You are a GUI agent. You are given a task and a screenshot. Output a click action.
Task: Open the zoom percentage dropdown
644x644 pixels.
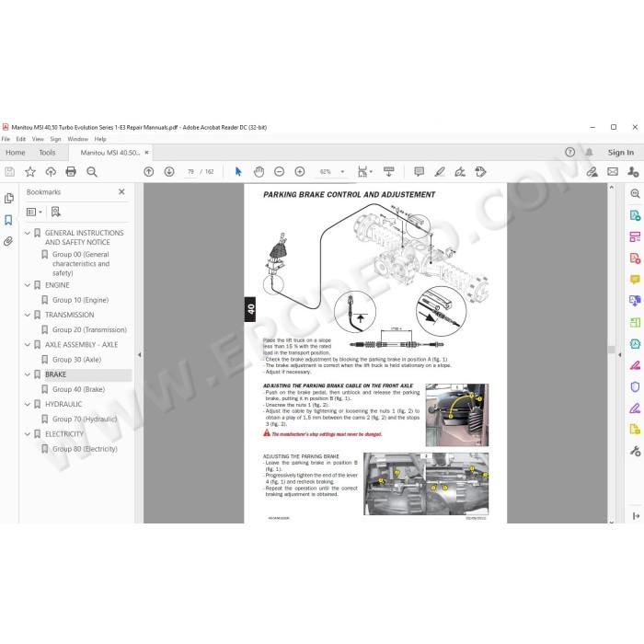click(342, 172)
